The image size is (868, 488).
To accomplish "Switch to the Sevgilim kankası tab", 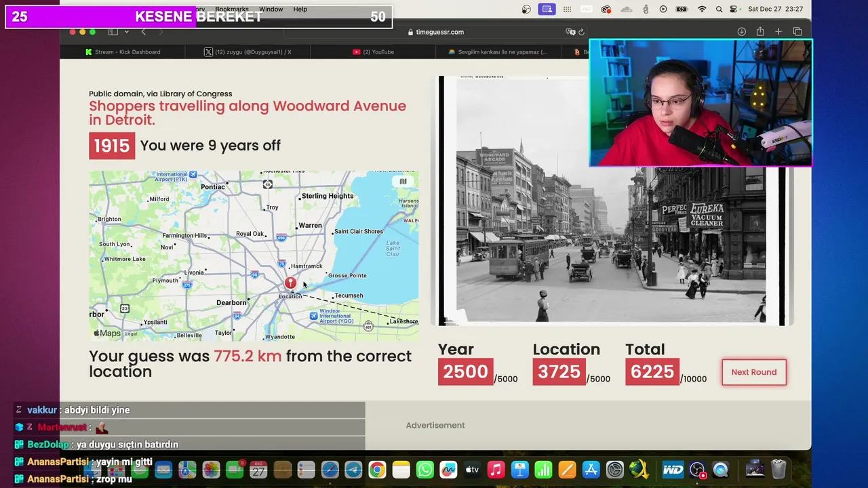I will pyautogui.click(x=498, y=52).
